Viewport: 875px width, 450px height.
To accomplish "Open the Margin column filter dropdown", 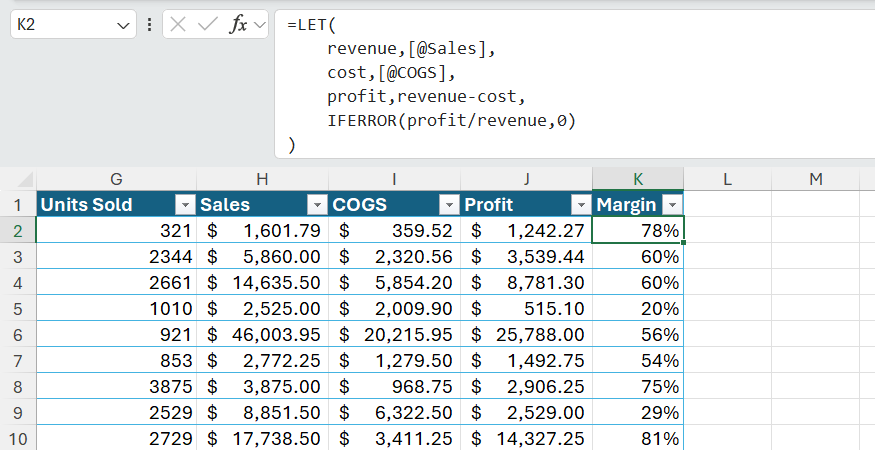I will 672,205.
